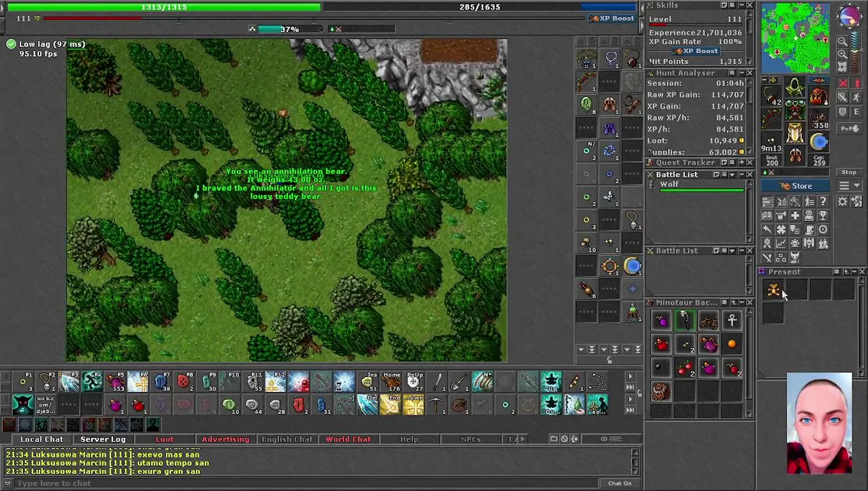Click the backpack equipment slot

click(x=819, y=95)
